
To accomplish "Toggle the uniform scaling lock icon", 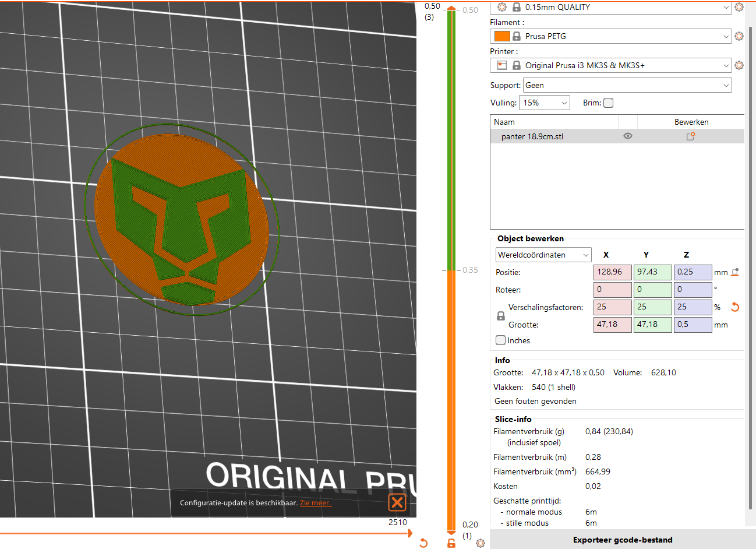I will click(500, 316).
